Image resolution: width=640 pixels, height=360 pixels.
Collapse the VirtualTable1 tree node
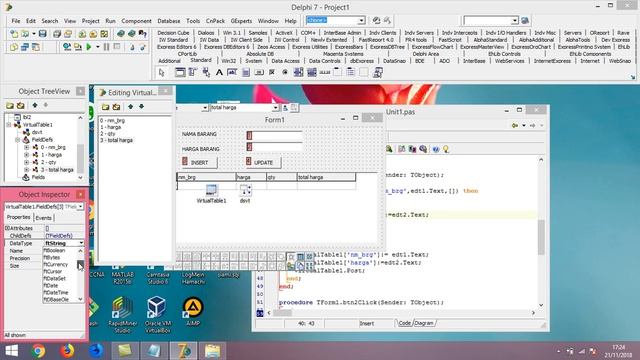9,124
